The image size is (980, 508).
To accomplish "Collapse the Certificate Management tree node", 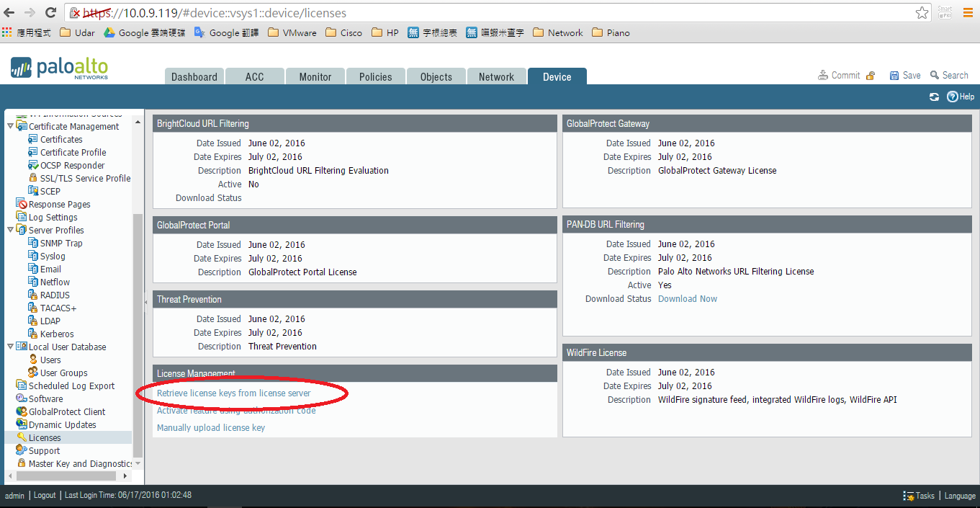I will coord(10,126).
